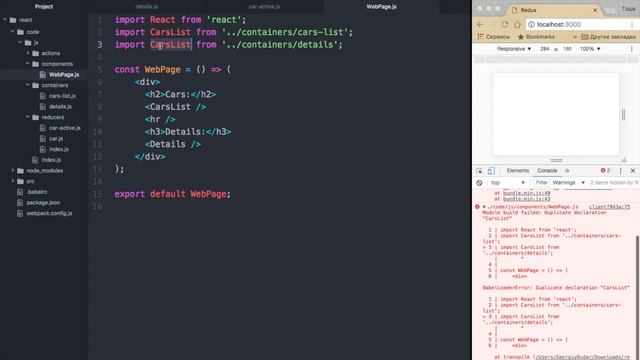Grab the viewport corner resize handle
Screen dimensions: 640x360
(623, 160)
